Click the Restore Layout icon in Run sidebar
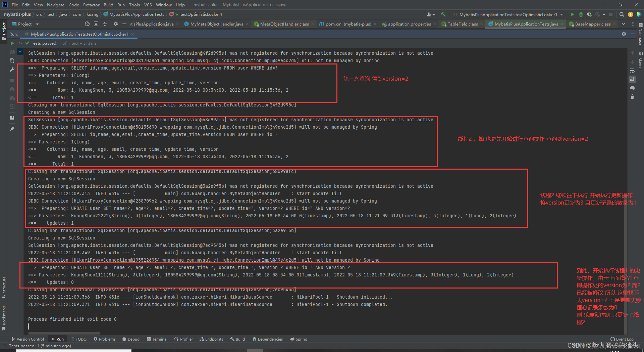644x352 pixels. (x=12, y=118)
